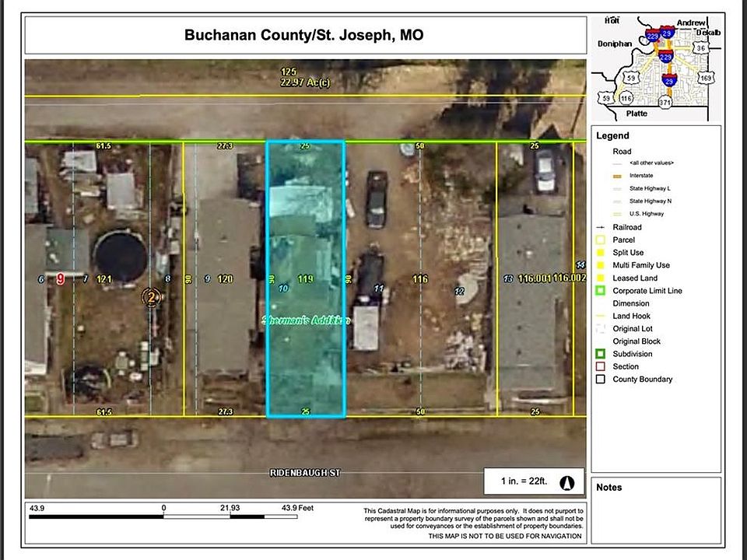Image resolution: width=747 pixels, height=560 pixels.
Task: Click the Railroad symbol in the legend
Action: 601,227
